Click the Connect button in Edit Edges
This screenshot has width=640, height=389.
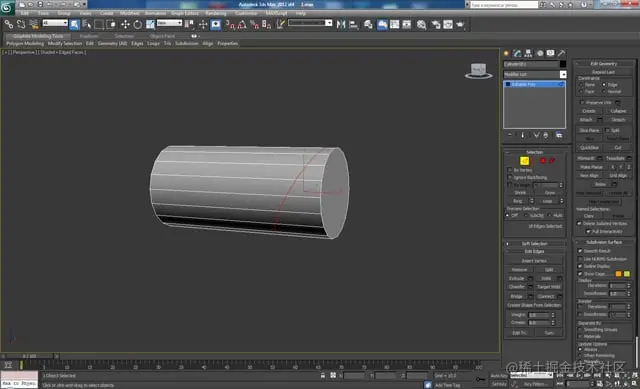(x=546, y=296)
